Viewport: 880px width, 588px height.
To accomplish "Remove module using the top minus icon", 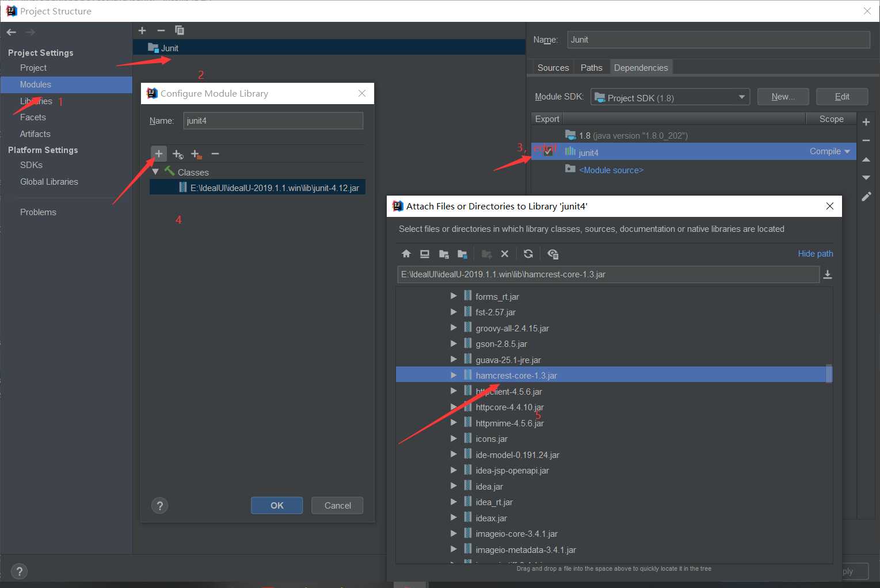I will [161, 30].
